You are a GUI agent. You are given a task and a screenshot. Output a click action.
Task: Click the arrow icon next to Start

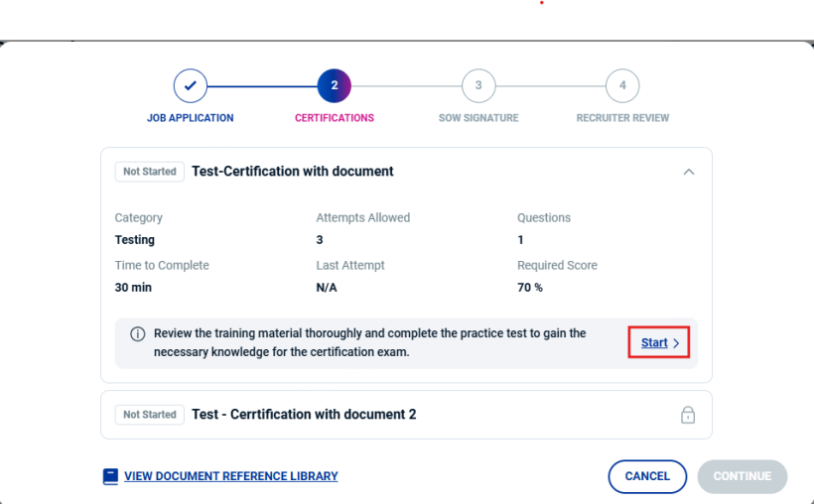tap(676, 343)
